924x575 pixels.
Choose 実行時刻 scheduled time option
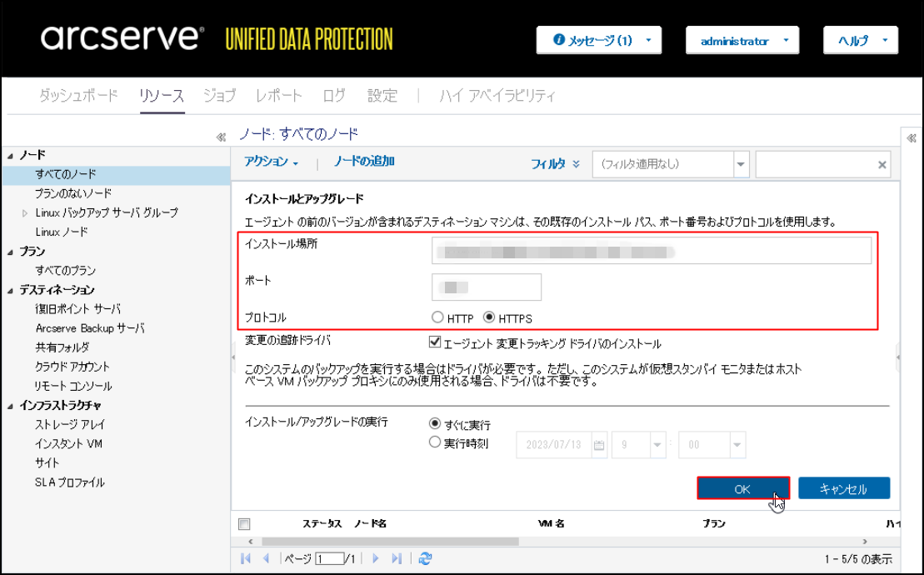pyautogui.click(x=435, y=442)
